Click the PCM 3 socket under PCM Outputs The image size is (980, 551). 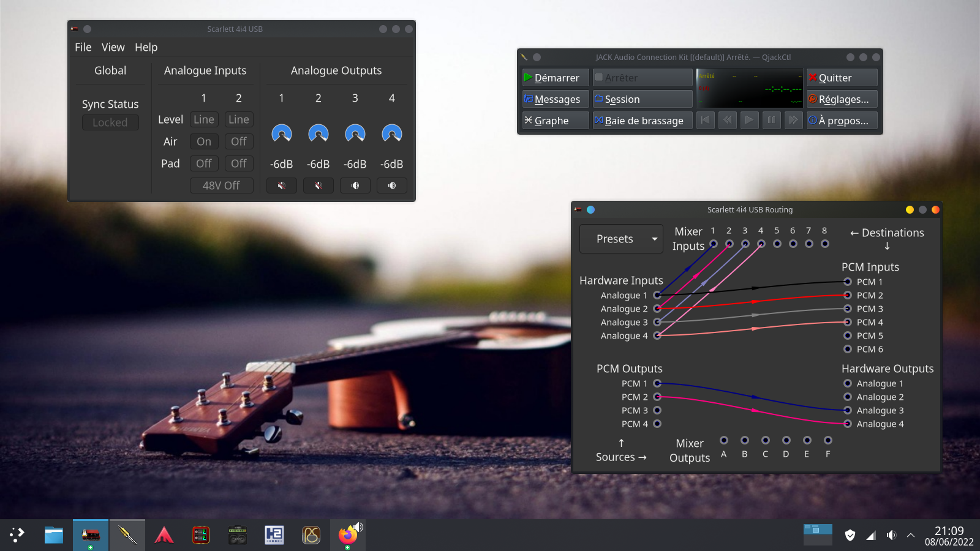pyautogui.click(x=657, y=410)
